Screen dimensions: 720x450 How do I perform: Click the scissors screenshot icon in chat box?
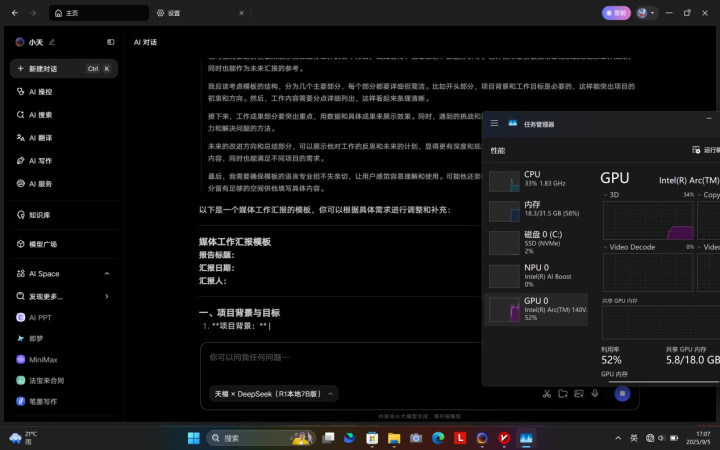tap(546, 394)
